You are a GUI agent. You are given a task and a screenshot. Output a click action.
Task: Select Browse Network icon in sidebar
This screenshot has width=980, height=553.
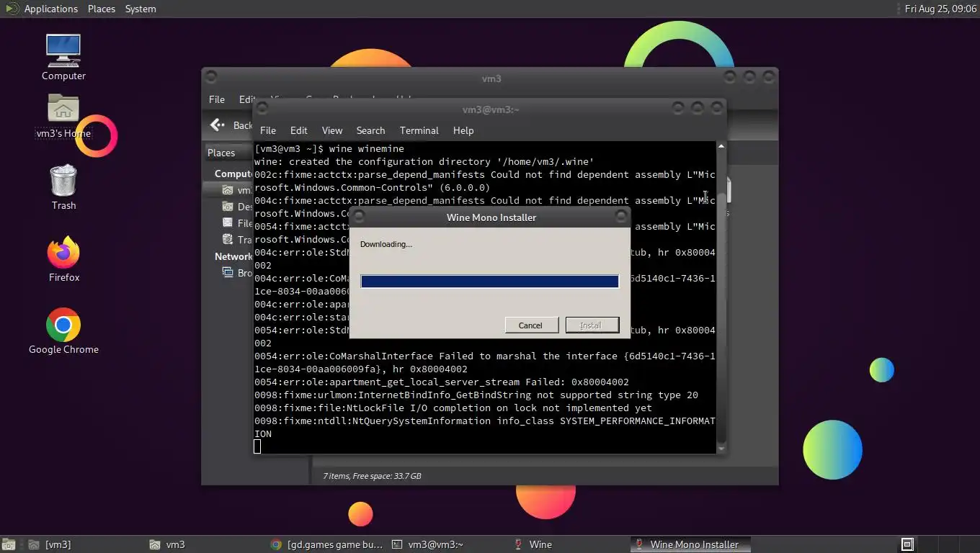[x=228, y=273]
